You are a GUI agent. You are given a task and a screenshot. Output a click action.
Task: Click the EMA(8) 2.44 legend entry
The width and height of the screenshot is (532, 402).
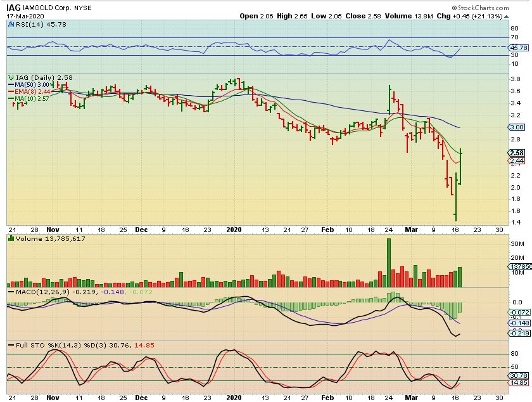29,92
